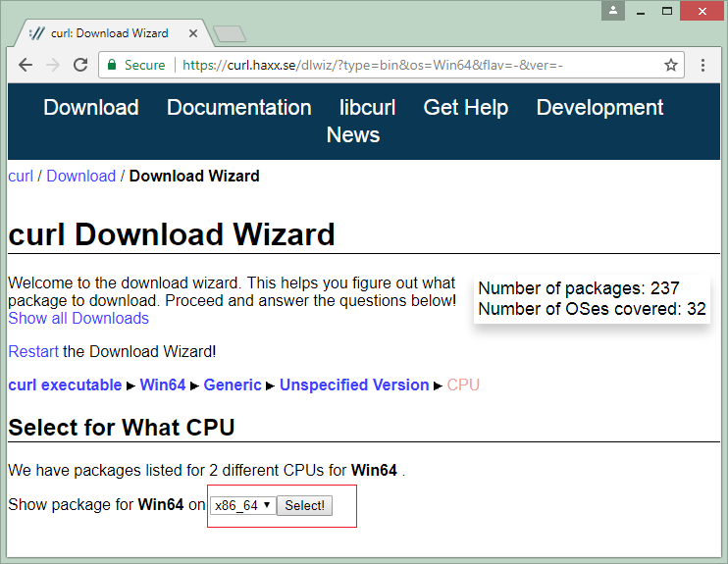Go to the Win64 wizard step

pos(163,385)
